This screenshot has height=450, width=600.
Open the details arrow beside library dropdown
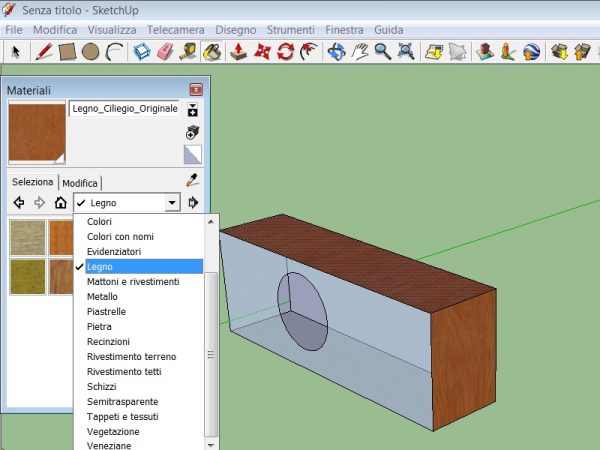pyautogui.click(x=193, y=203)
